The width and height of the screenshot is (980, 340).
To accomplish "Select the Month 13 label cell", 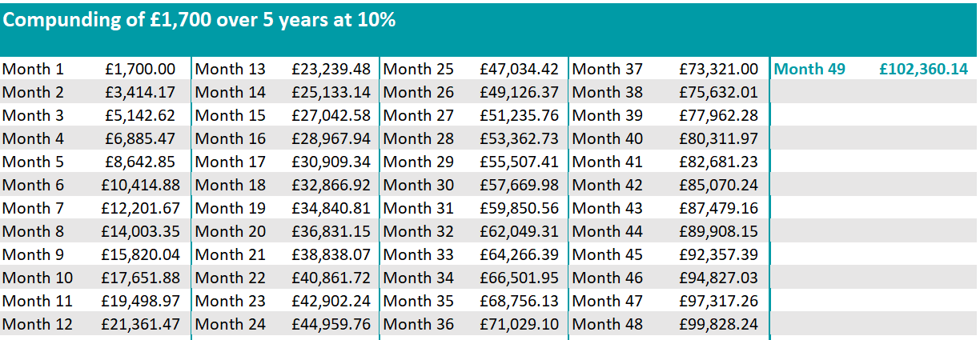I will pyautogui.click(x=230, y=69).
